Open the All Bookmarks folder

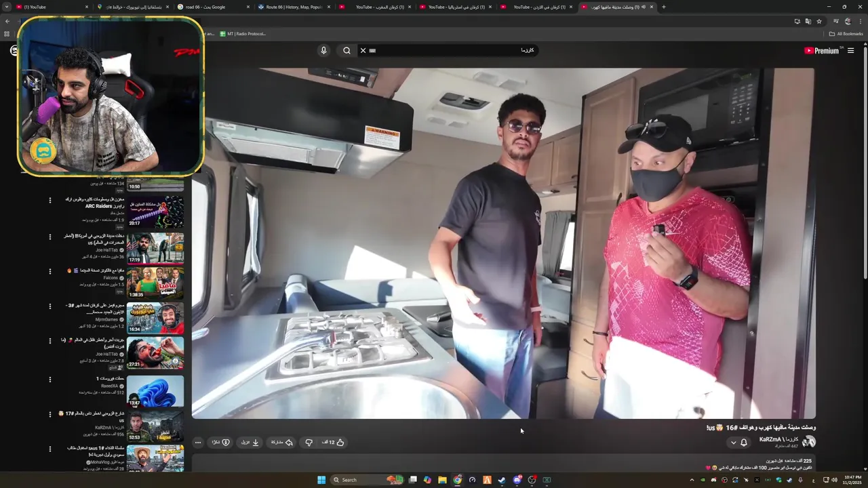click(846, 34)
